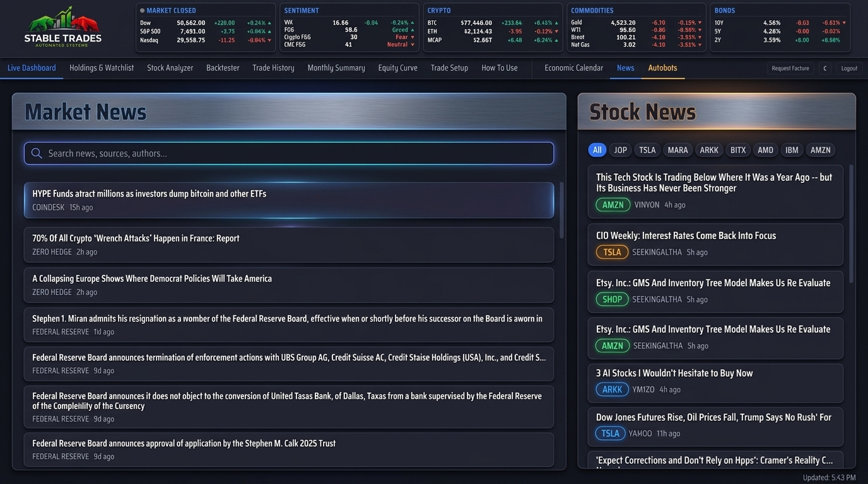Filter stock news by IBM chip
This screenshot has width=868, height=484.
tap(792, 150)
